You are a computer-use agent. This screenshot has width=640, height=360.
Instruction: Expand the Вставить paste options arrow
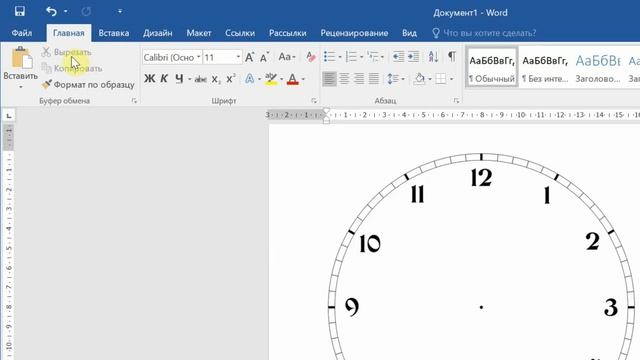[x=20, y=87]
